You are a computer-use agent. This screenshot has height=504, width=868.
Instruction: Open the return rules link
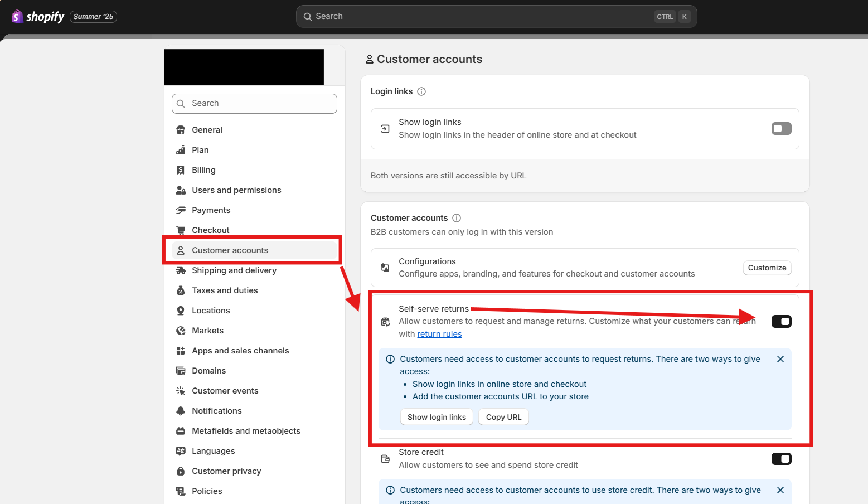tap(439, 334)
